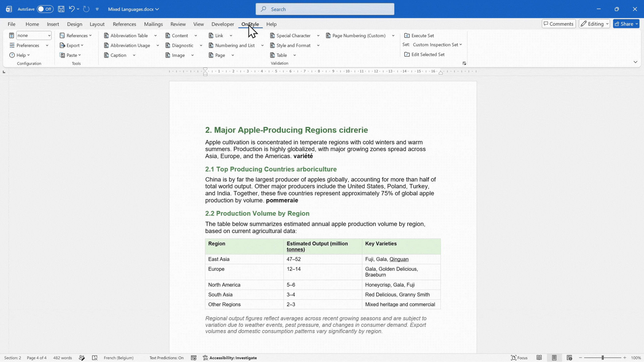Toggle the AutoSave switch
The width and height of the screenshot is (644, 362).
(x=45, y=9)
